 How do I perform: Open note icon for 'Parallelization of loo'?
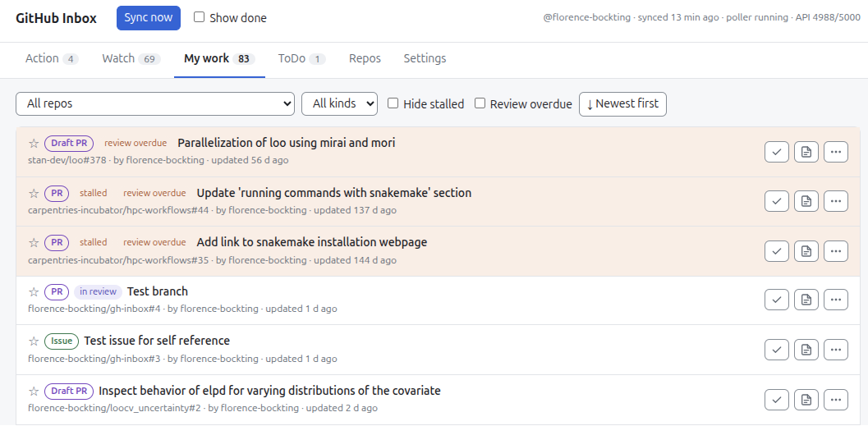(806, 152)
